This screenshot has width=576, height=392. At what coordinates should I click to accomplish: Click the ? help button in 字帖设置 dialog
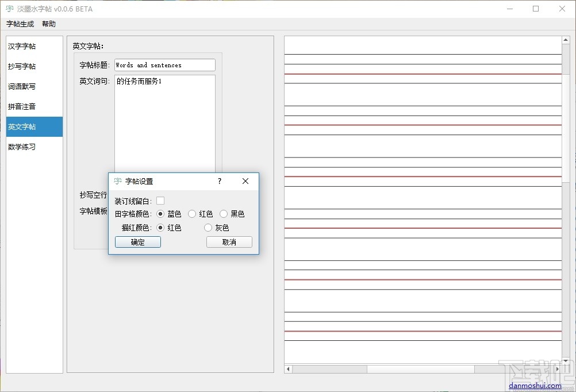[x=220, y=181]
